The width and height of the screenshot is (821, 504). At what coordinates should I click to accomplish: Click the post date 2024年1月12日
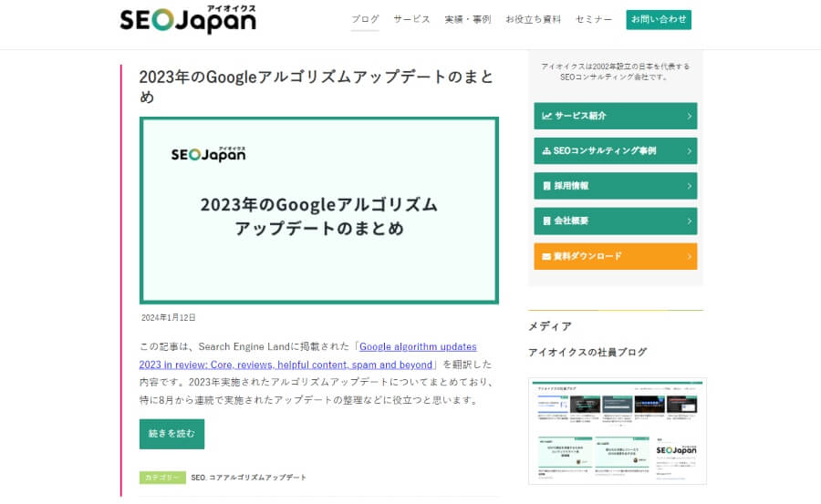point(169,318)
